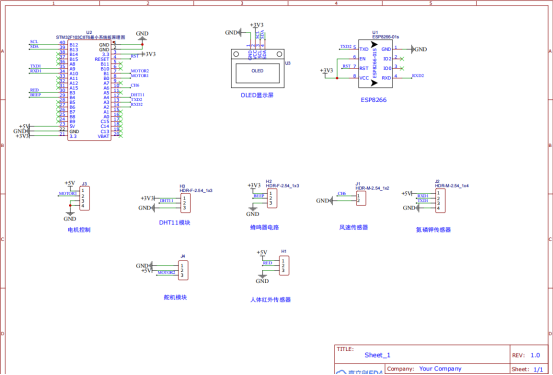The width and height of the screenshot is (553, 375).
Task: Select the SDA net label on U2
Action: [x=34, y=47]
